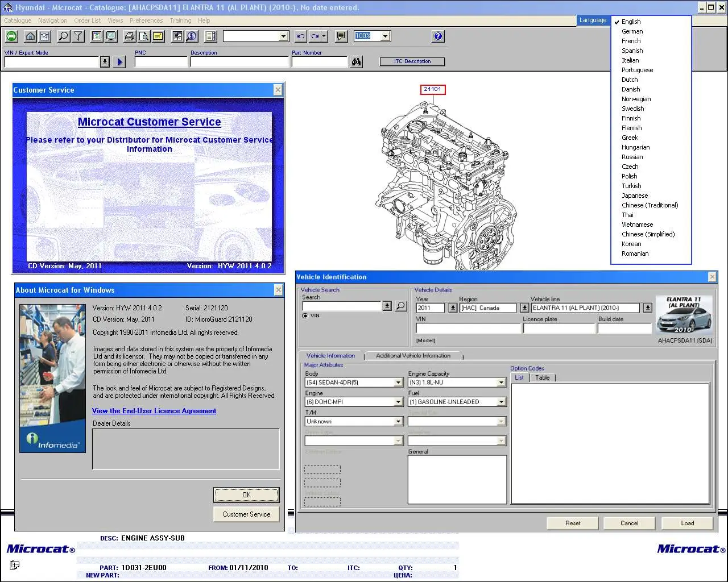Open the empty toolbar combo box dropdown
This screenshot has width=728, height=582.
point(284,36)
